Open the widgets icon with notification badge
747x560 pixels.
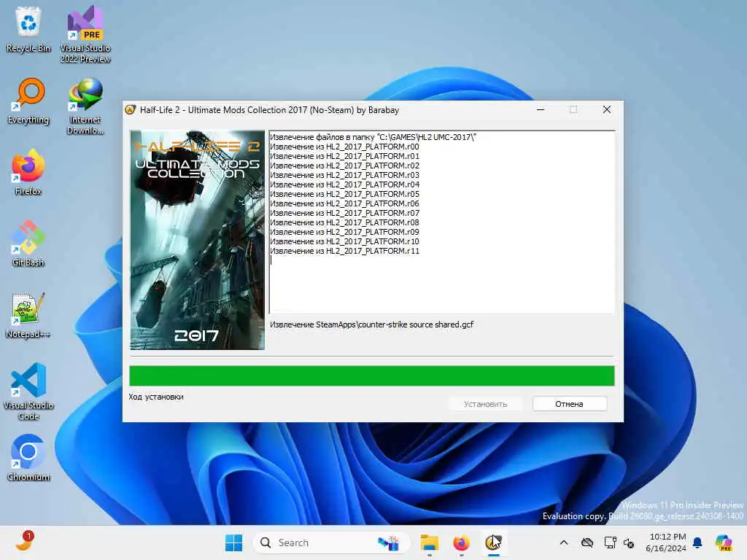click(24, 541)
